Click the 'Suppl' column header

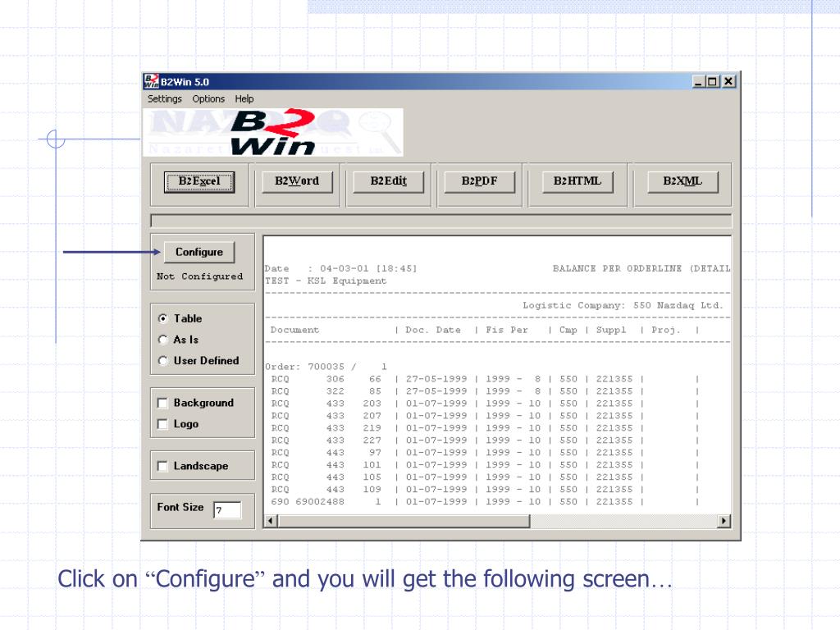pyautogui.click(x=611, y=330)
